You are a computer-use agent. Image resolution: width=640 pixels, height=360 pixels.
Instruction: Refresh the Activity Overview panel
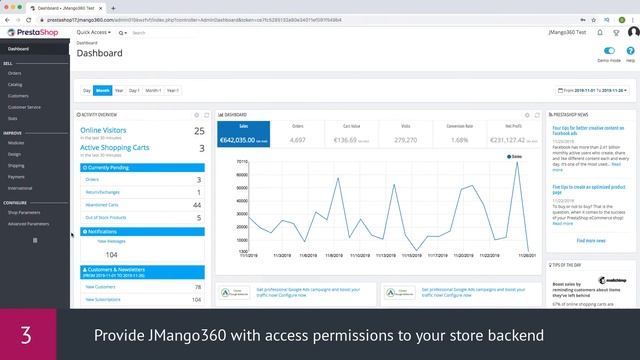207,115
